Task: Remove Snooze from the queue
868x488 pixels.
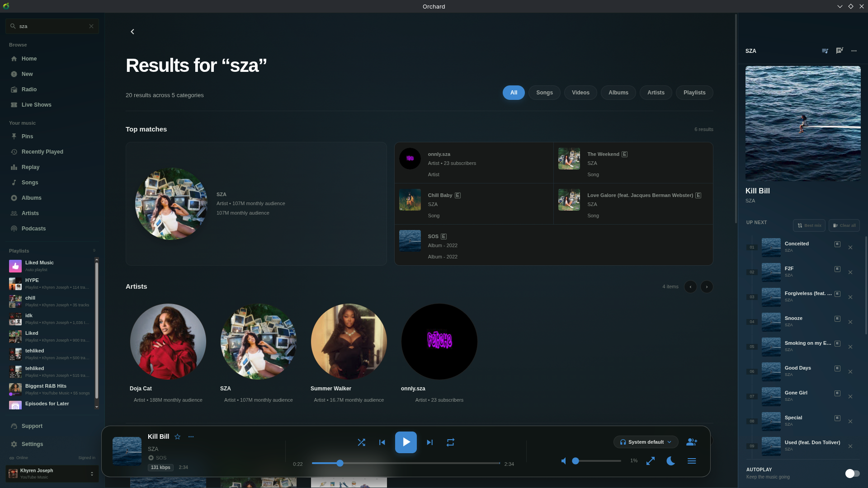Action: [x=850, y=322]
